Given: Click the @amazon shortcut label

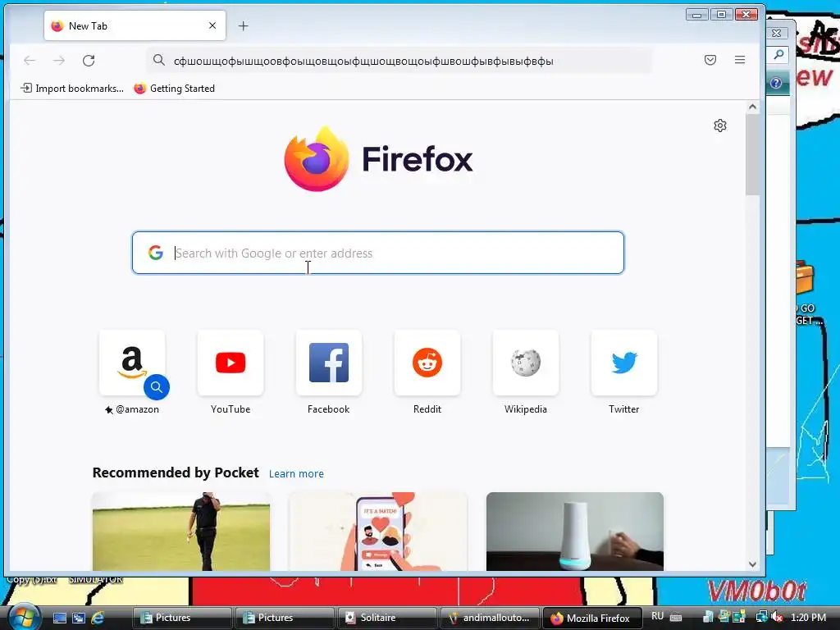Looking at the screenshot, I should [132, 409].
